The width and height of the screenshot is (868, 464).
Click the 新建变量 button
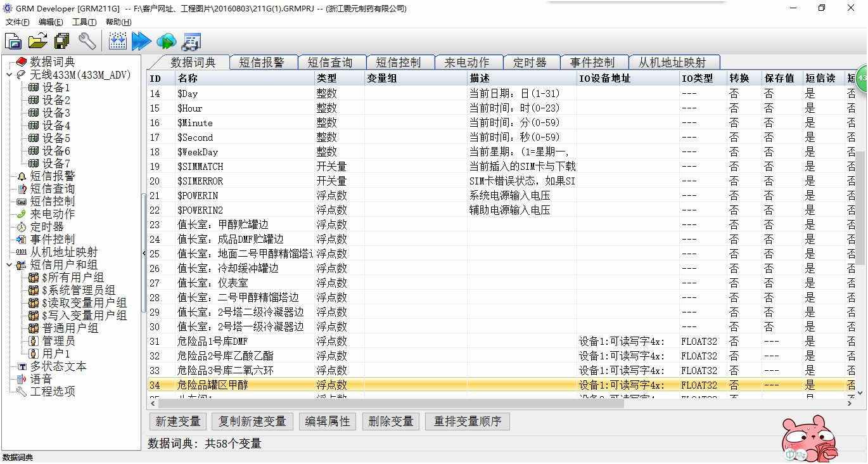[178, 422]
